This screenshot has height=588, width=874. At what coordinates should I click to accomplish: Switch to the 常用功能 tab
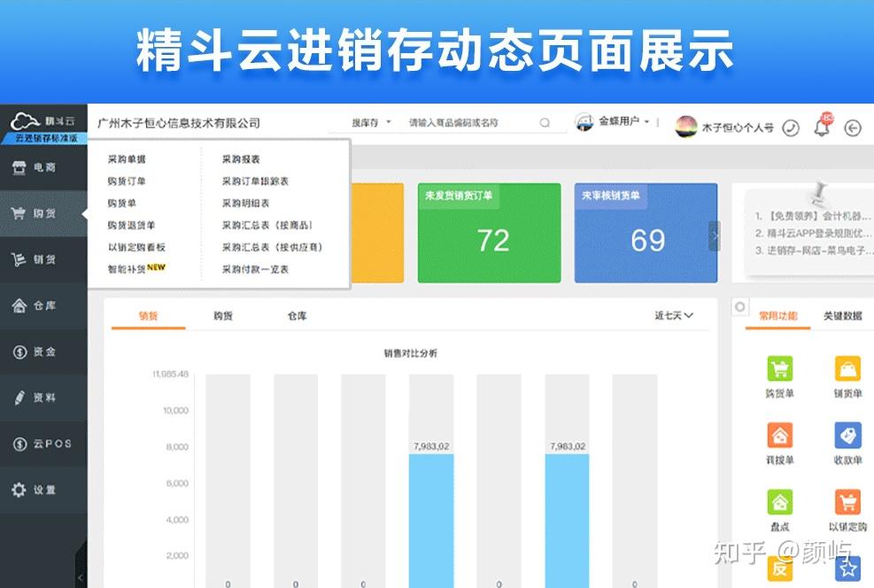pyautogui.click(x=778, y=316)
